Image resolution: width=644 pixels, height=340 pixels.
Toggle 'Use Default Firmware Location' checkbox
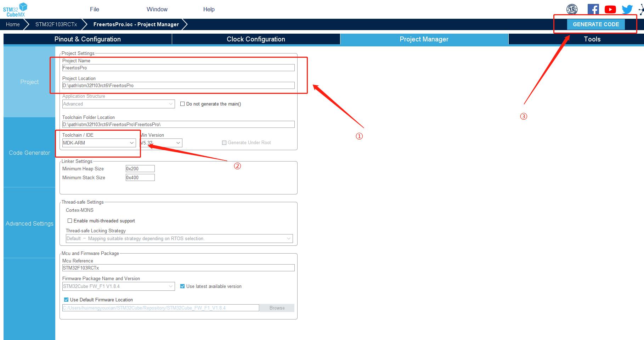pyautogui.click(x=66, y=300)
